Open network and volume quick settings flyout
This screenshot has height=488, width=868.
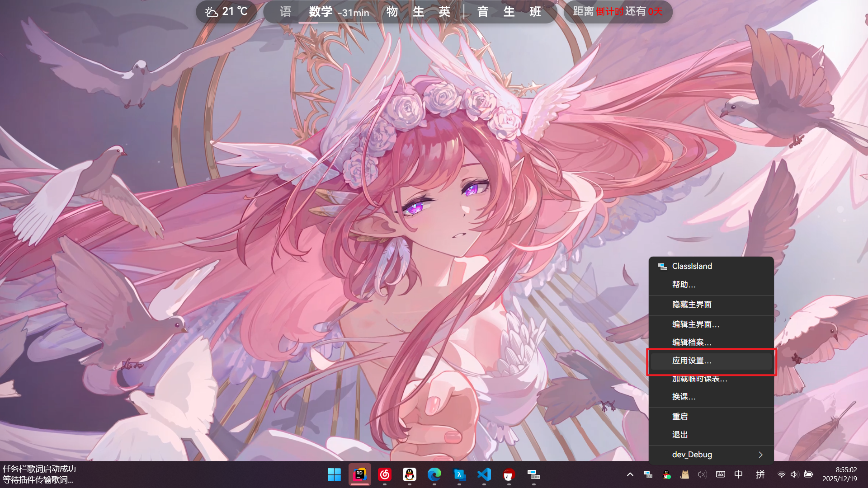tap(794, 474)
